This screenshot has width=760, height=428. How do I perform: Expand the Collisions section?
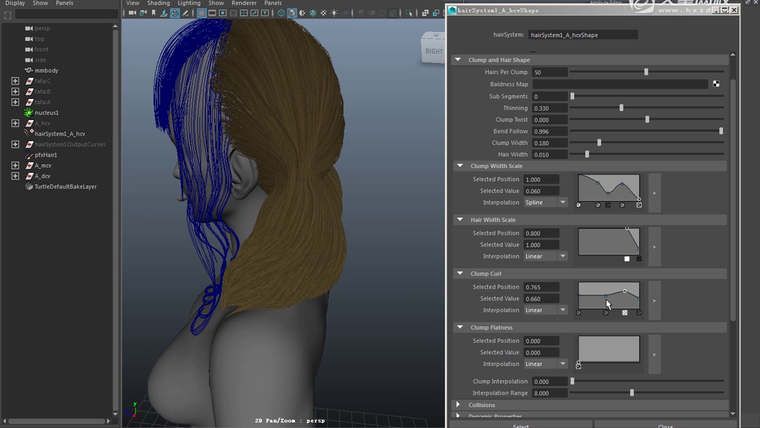point(459,405)
